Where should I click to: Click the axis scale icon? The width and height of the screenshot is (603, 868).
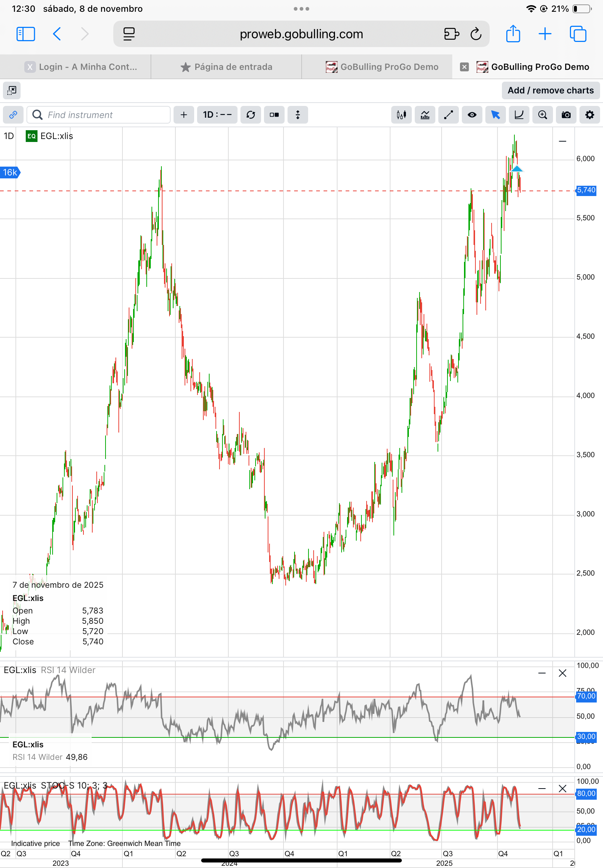tap(519, 115)
